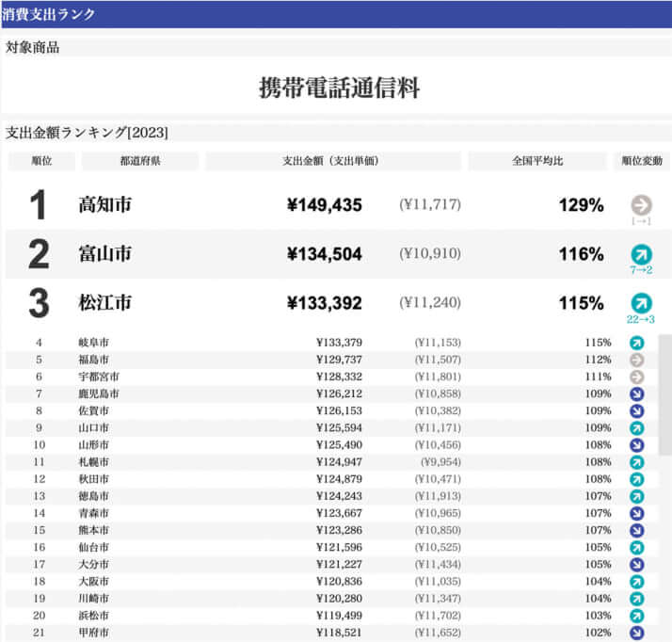Click the gray unchanged-rank icon for 高知市
672x642 pixels.
641,205
